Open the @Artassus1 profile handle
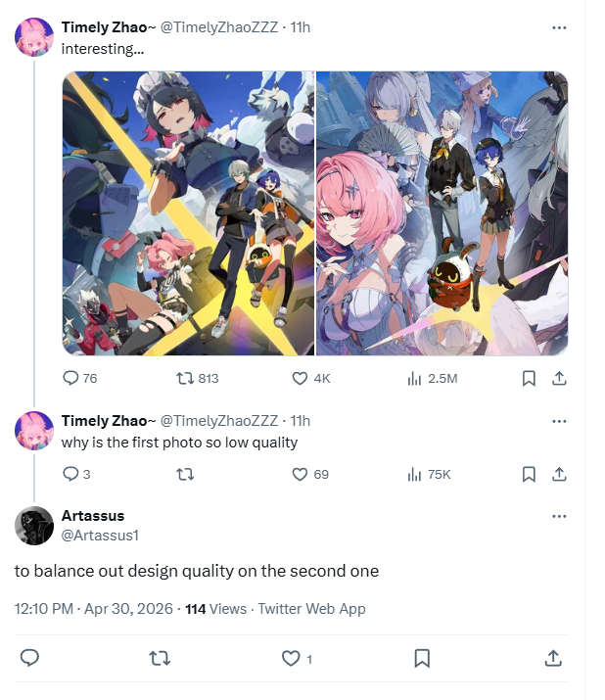The width and height of the screenshot is (605, 700). (x=100, y=535)
